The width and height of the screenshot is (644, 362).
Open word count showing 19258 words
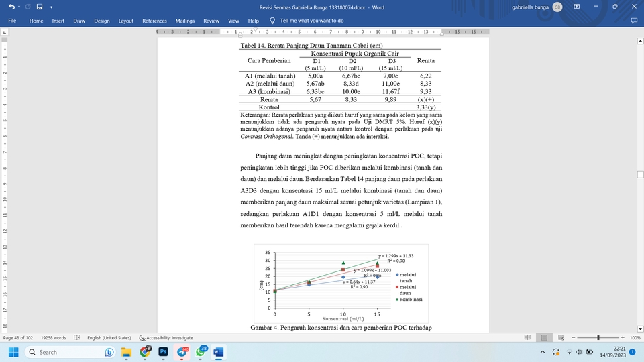54,338
